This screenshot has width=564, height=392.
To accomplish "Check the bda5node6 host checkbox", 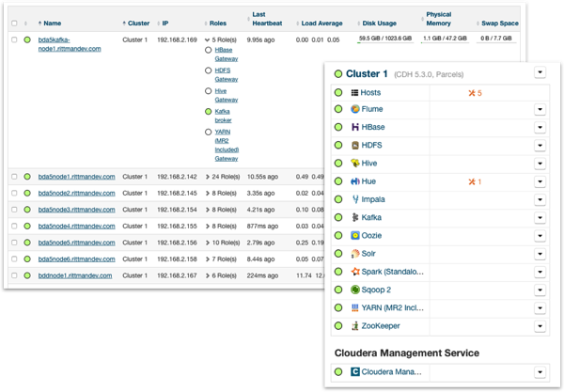I will [x=14, y=259].
